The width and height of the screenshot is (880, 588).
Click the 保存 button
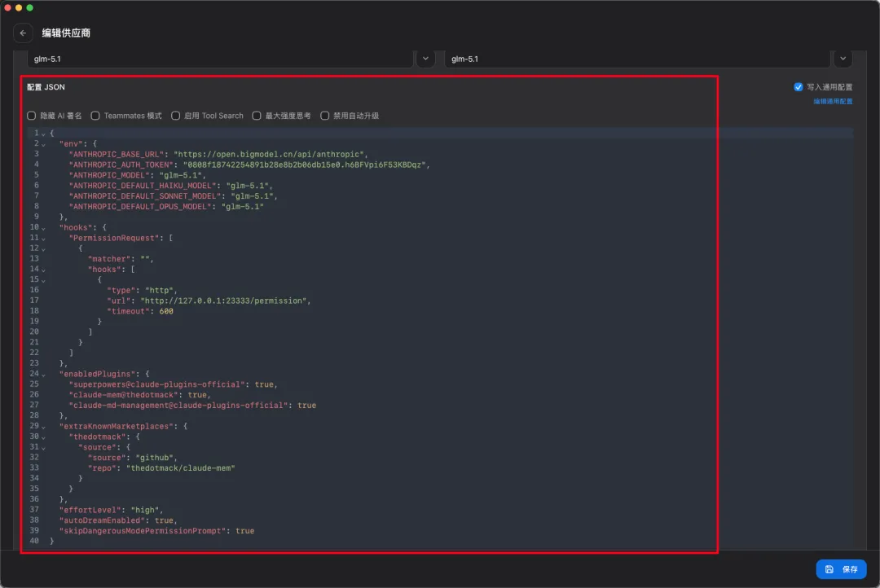(x=841, y=569)
